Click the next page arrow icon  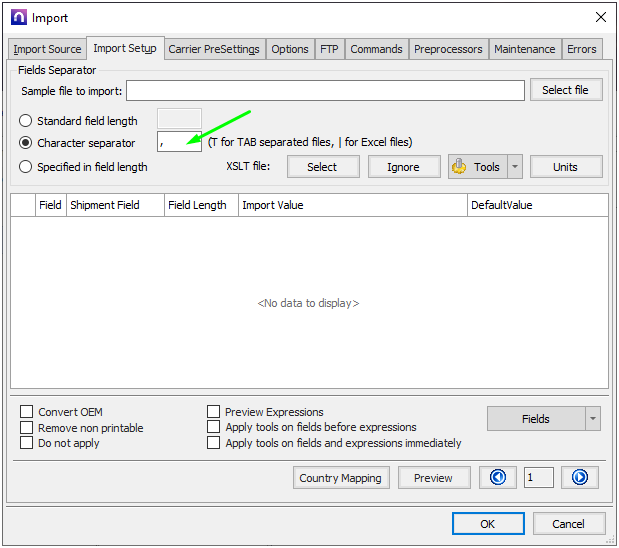pyautogui.click(x=579, y=478)
